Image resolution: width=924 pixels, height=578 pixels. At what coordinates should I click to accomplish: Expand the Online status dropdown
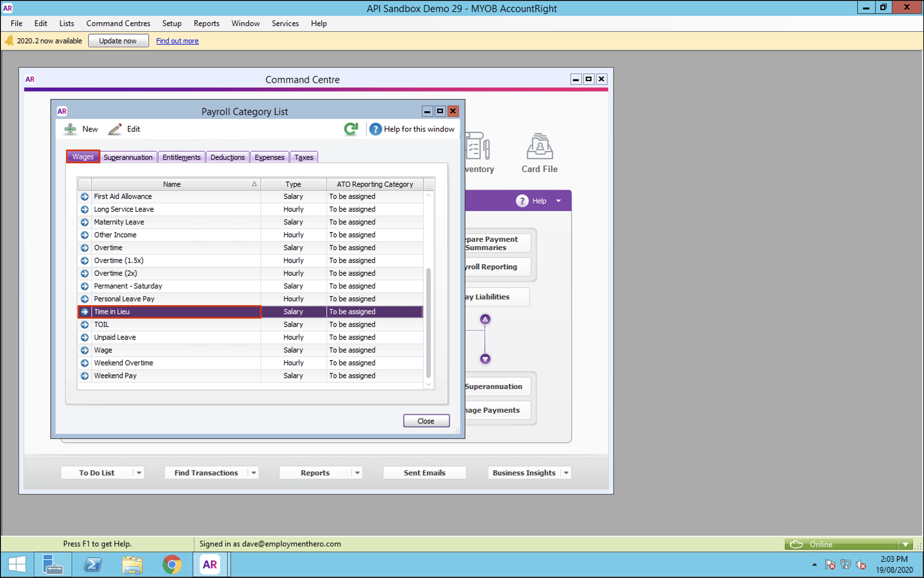[905, 544]
